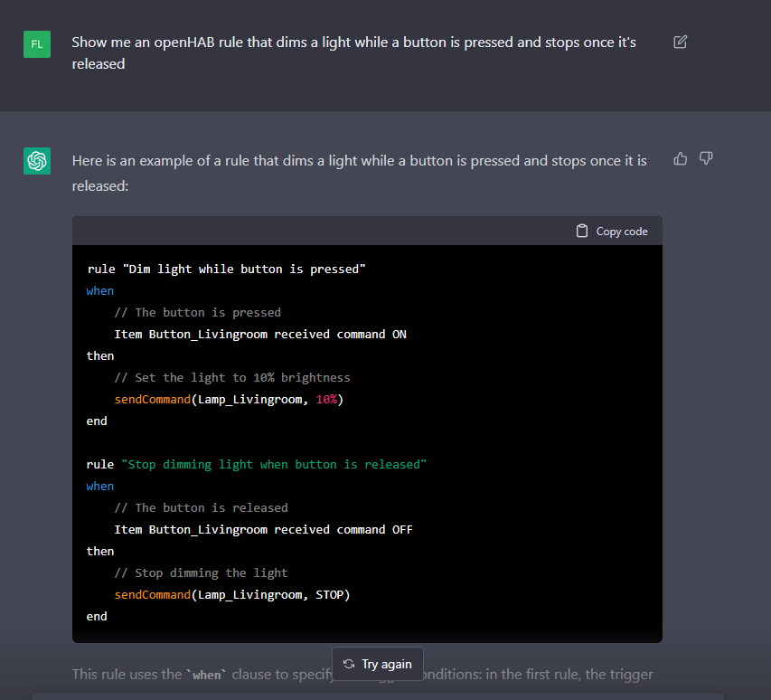Give the response a thumbs down

point(706,159)
